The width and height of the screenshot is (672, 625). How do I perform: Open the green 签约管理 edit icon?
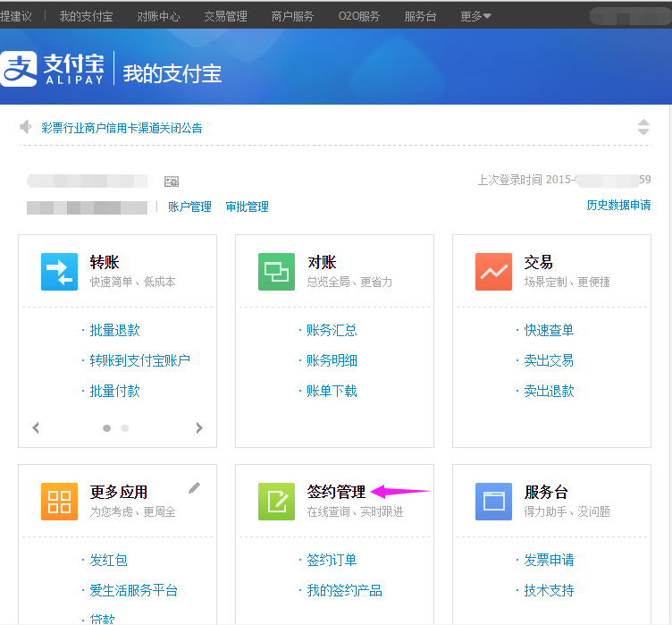(x=276, y=502)
